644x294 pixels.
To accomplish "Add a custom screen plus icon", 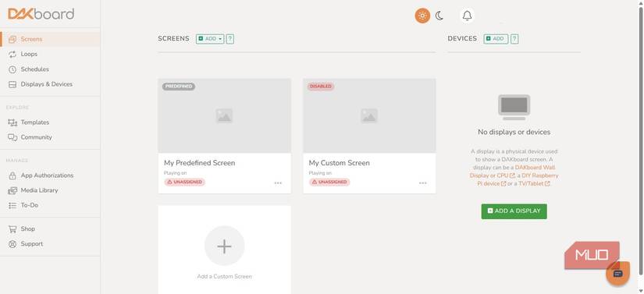I will pos(224,246).
